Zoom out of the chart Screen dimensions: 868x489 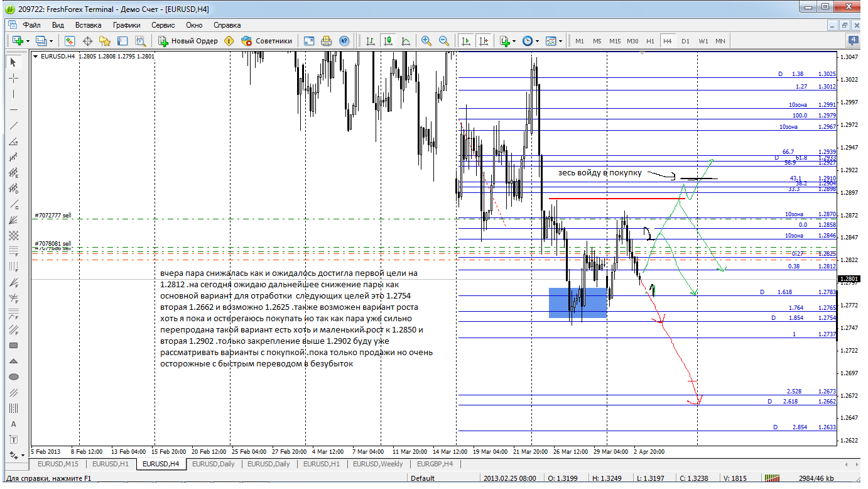(444, 41)
